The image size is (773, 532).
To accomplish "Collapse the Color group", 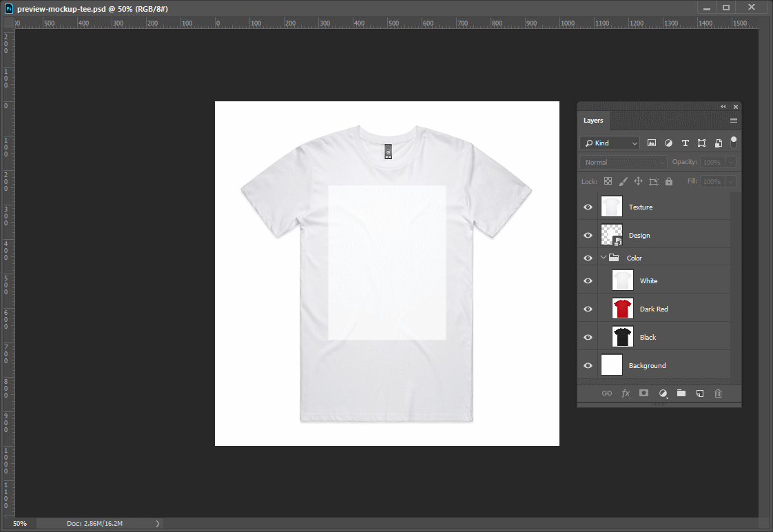I will click(603, 257).
